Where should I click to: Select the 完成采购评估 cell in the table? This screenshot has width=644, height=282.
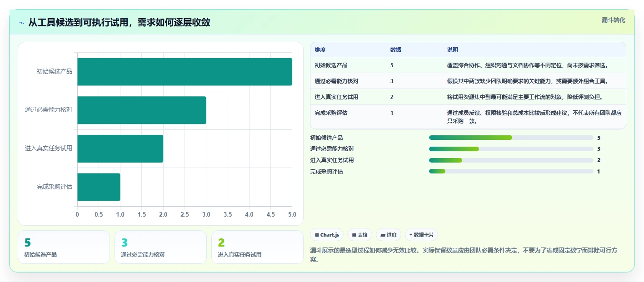[331, 113]
